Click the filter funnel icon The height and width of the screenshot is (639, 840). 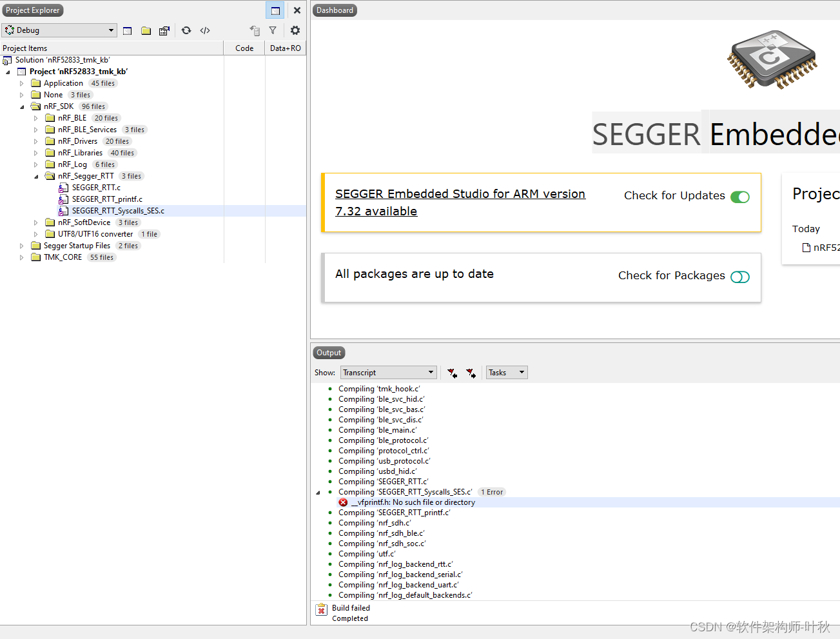point(273,30)
